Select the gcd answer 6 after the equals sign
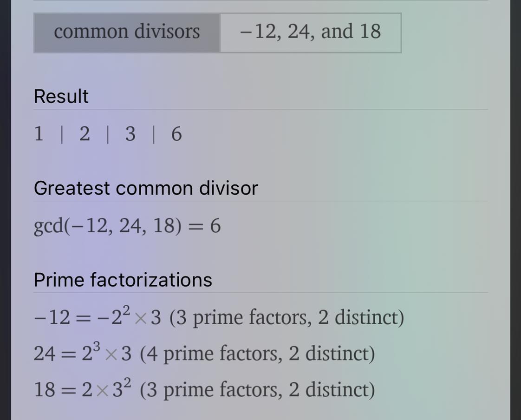The image size is (521, 420). (x=215, y=226)
